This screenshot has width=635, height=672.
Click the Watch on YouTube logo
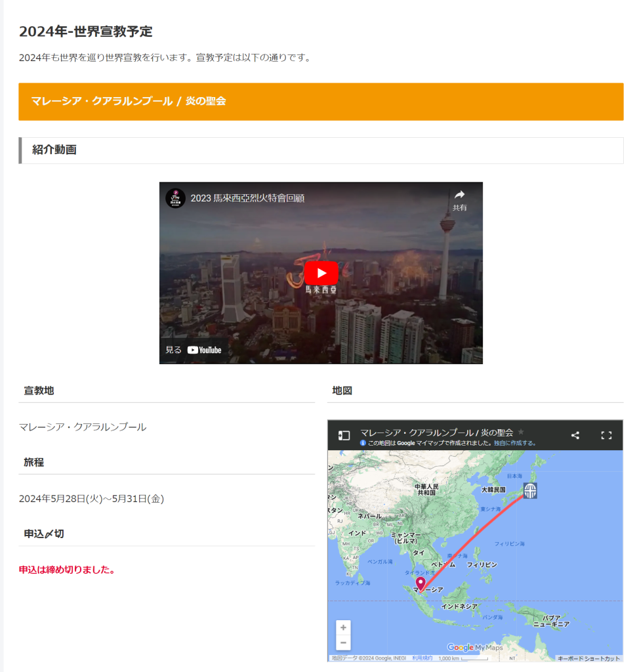click(x=204, y=350)
